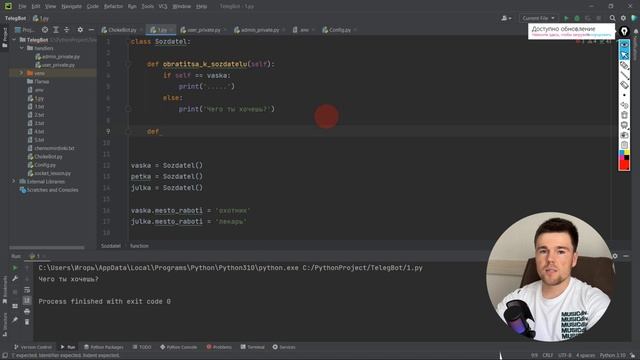Run the current file with the green arrow
Viewport: 640px width, 360px height.
(566, 18)
